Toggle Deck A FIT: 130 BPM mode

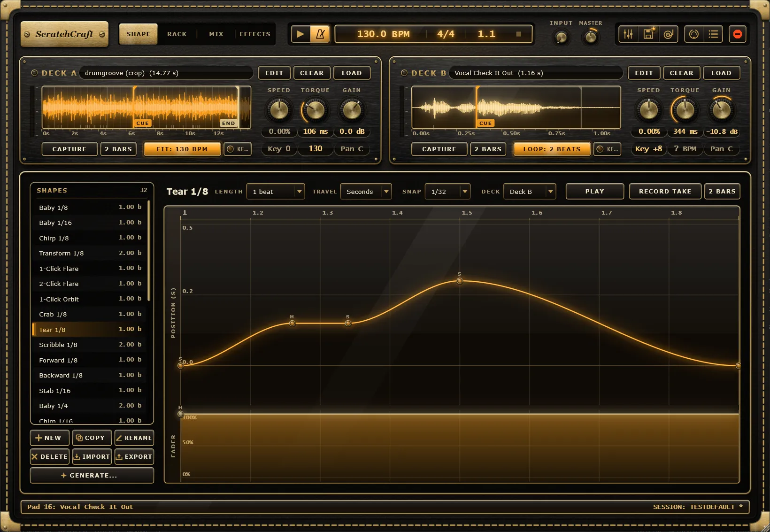click(x=182, y=149)
